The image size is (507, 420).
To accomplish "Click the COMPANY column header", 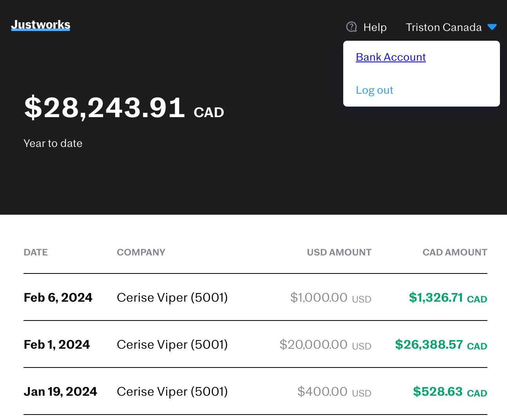I will coord(141,252).
